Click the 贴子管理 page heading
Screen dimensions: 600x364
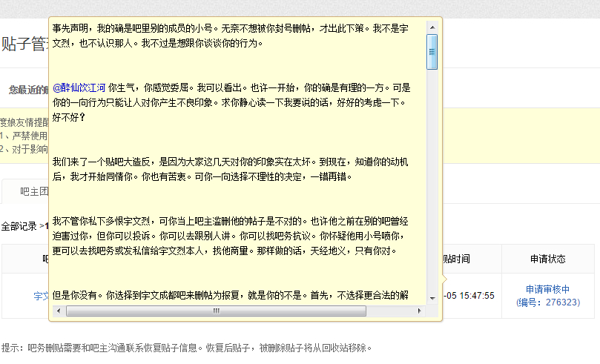pos(24,44)
